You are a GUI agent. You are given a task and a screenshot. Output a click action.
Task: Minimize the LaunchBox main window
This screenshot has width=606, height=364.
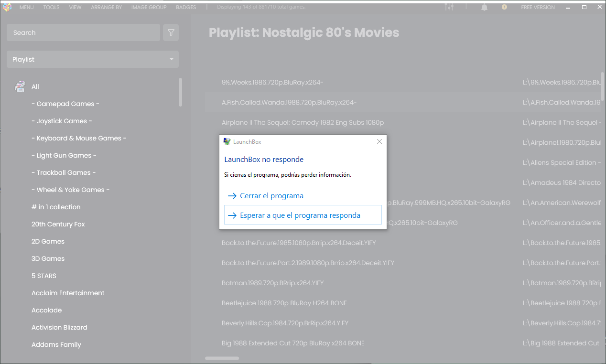coord(568,7)
